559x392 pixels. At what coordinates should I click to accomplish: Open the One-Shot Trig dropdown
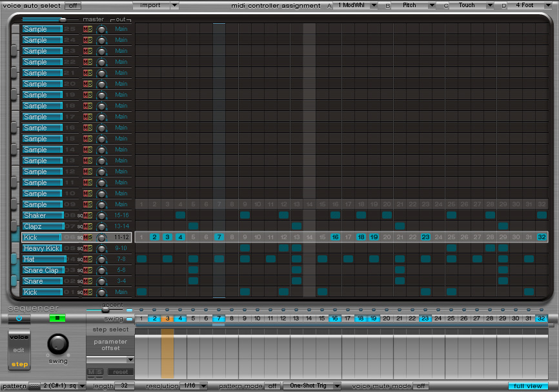(312, 385)
